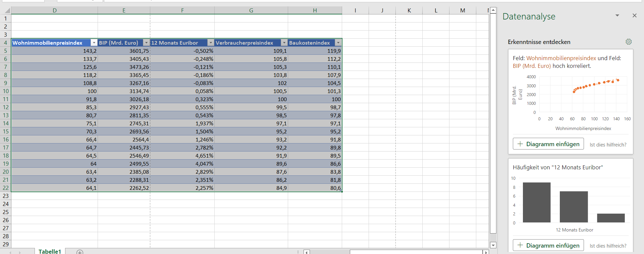This screenshot has height=254, width=644.
Task: Click the Erkenntnisse entdecken heading
Action: 539,42
